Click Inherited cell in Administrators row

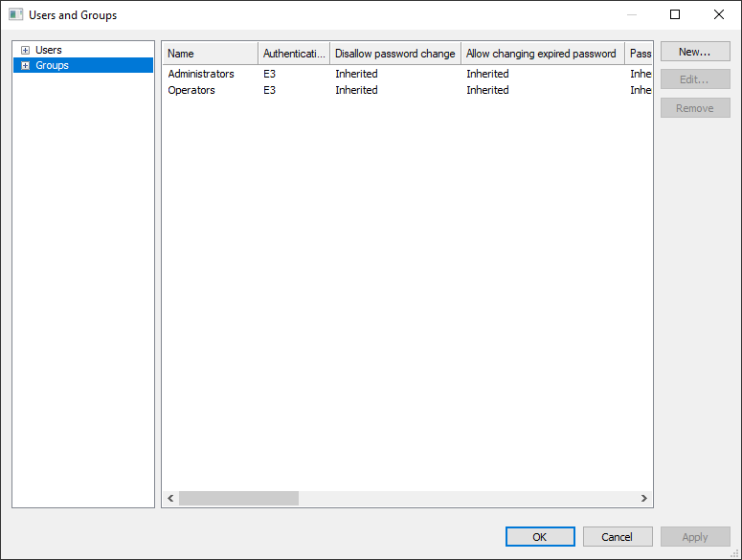pos(356,74)
